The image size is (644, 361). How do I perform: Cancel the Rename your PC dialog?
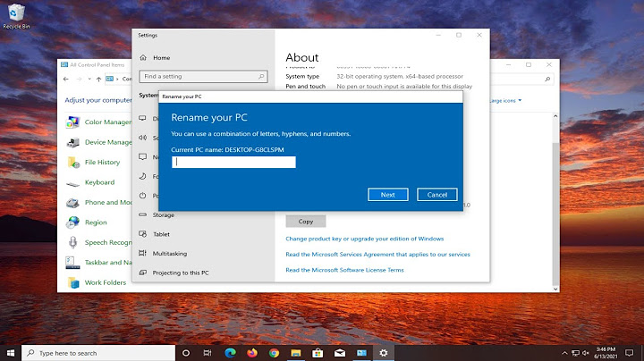437,195
